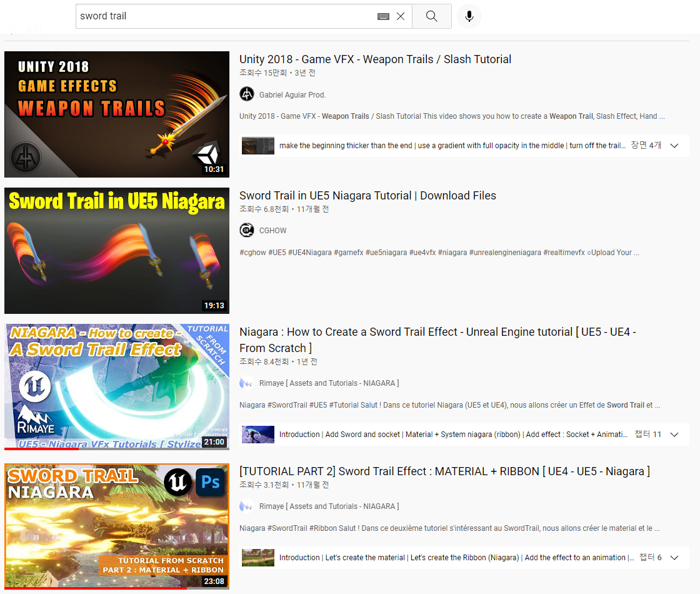
Task: Open CGHOW channel avatar
Action: tap(247, 231)
